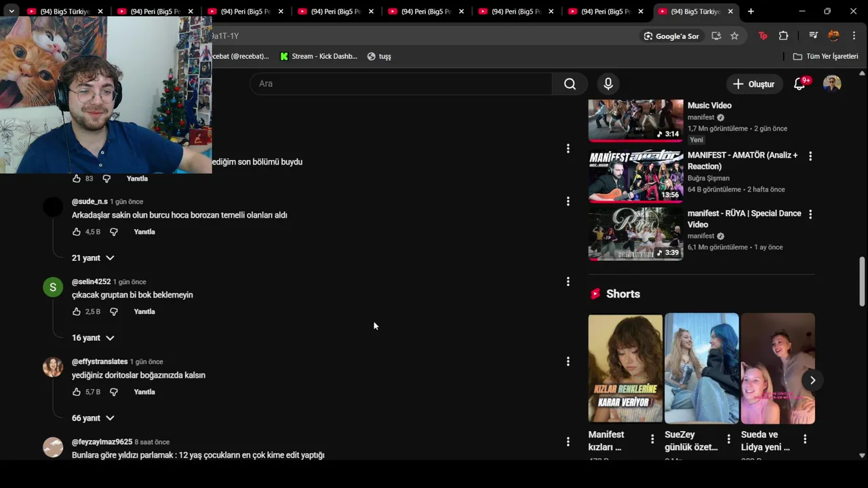
Task: Like the comment with 83 likes
Action: tap(77, 178)
